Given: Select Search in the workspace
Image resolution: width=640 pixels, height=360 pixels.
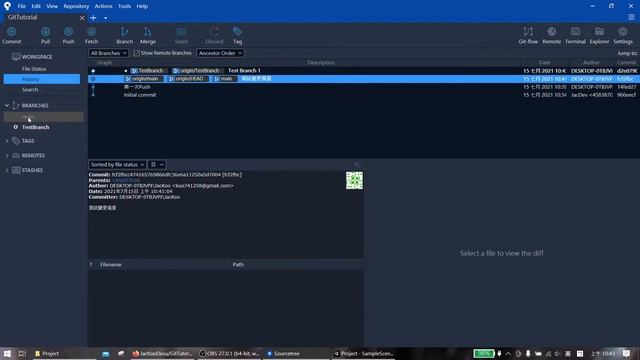Looking at the screenshot, I should click(x=30, y=89).
